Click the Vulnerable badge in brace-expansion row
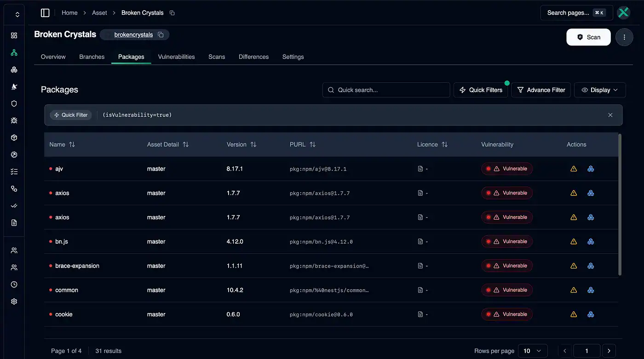 tap(507, 266)
